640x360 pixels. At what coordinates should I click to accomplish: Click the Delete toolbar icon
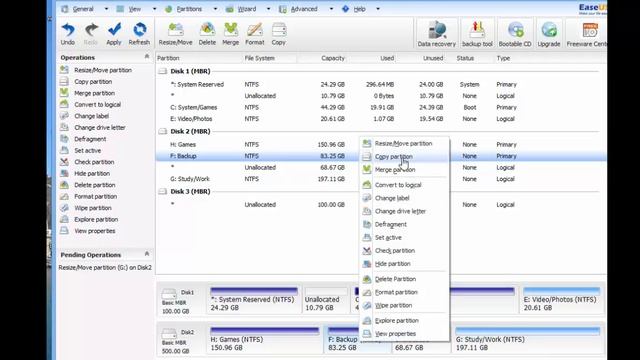[x=207, y=34]
